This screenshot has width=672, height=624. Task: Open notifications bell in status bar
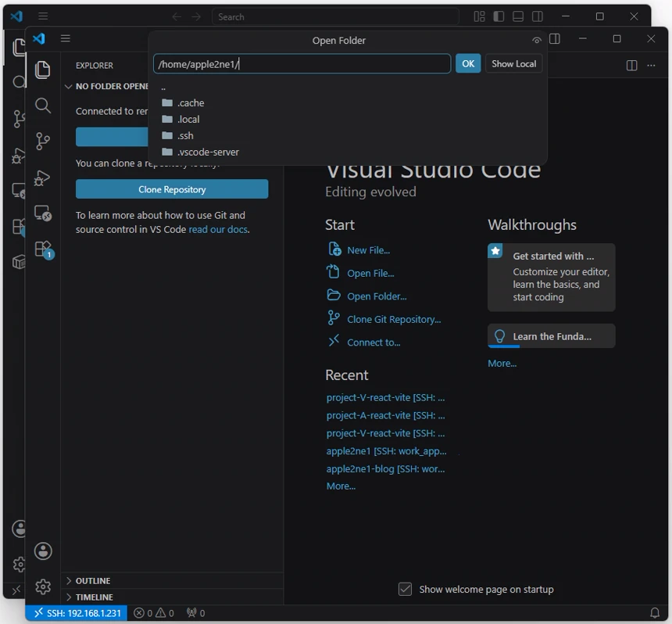click(x=655, y=612)
